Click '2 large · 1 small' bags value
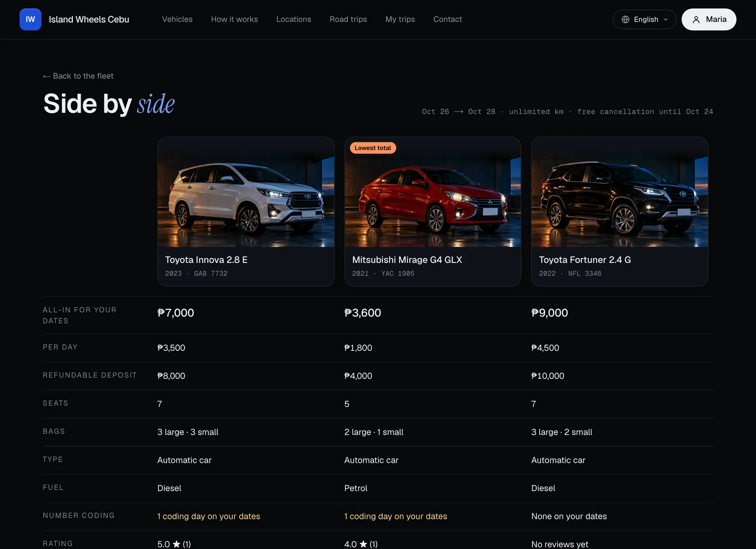756x549 pixels. pyautogui.click(x=374, y=432)
